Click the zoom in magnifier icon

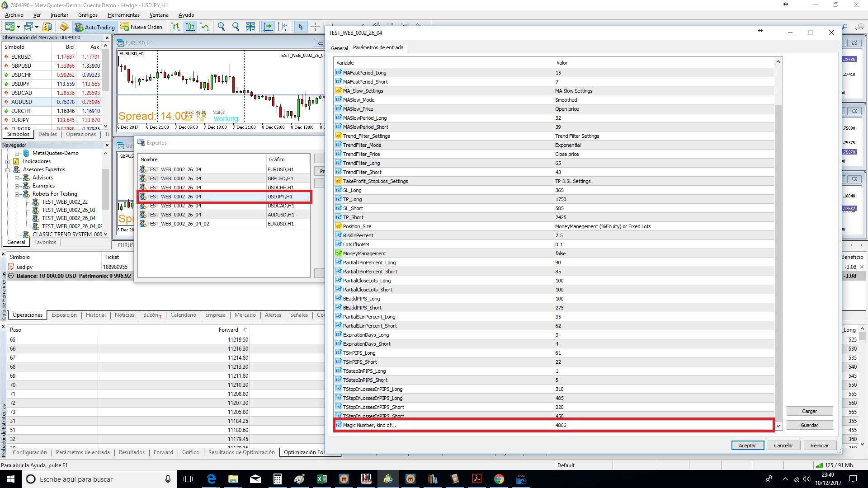tap(221, 27)
